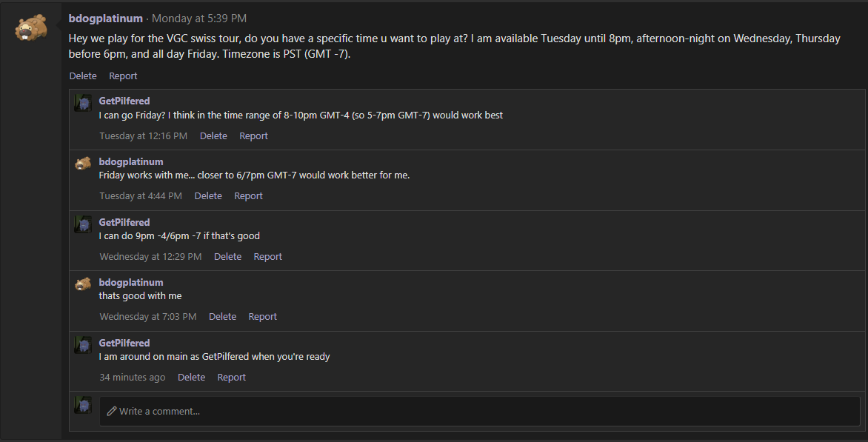The image size is (868, 442).
Task: Delete the comment posted Tuesday at 4:44 PM
Action: 208,195
